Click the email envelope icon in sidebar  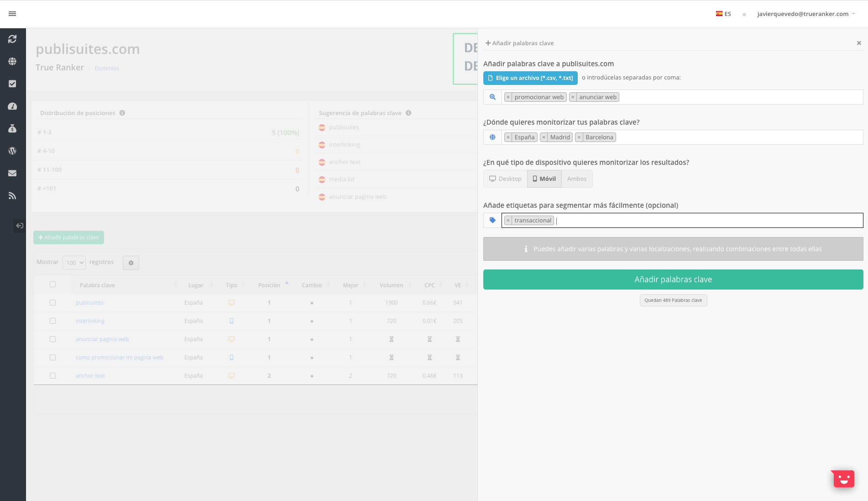(x=12, y=173)
